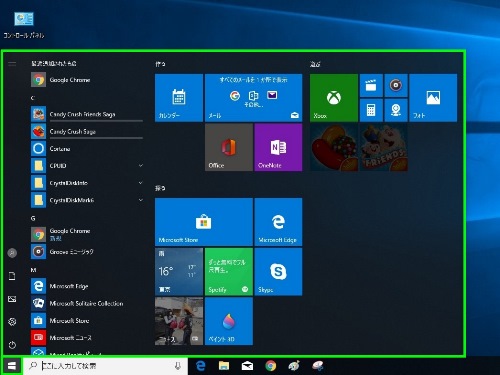This screenshot has width=500, height=375.
Task: Open Mail from the taskbar
Action: click(247, 366)
